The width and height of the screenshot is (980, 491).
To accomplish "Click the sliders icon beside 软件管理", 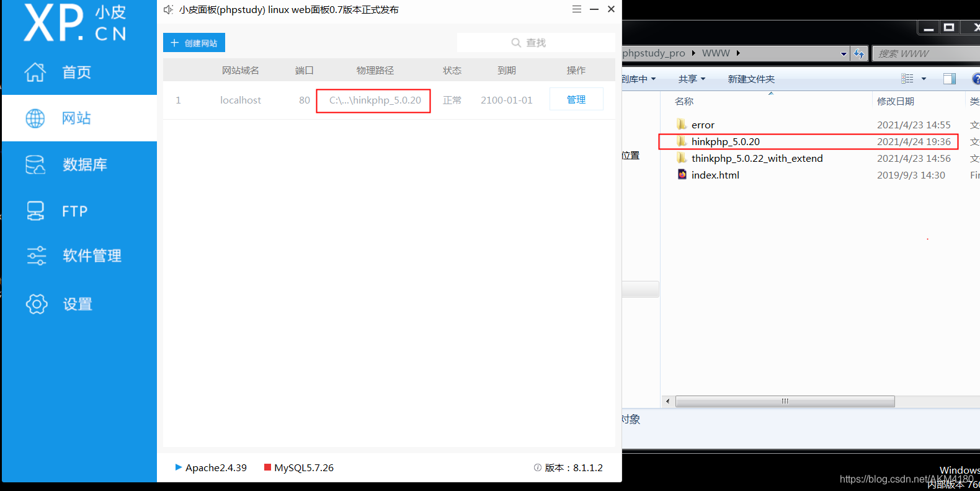I will tap(37, 255).
